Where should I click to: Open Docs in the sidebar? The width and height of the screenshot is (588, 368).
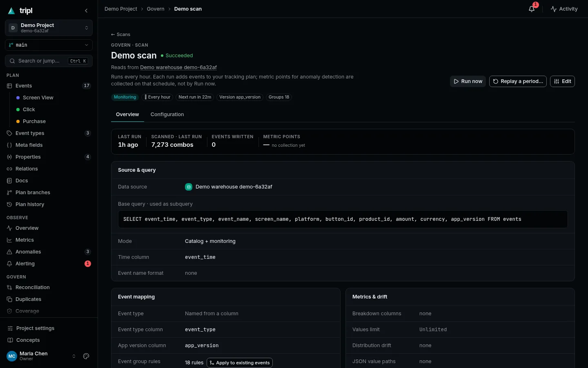coord(49,181)
